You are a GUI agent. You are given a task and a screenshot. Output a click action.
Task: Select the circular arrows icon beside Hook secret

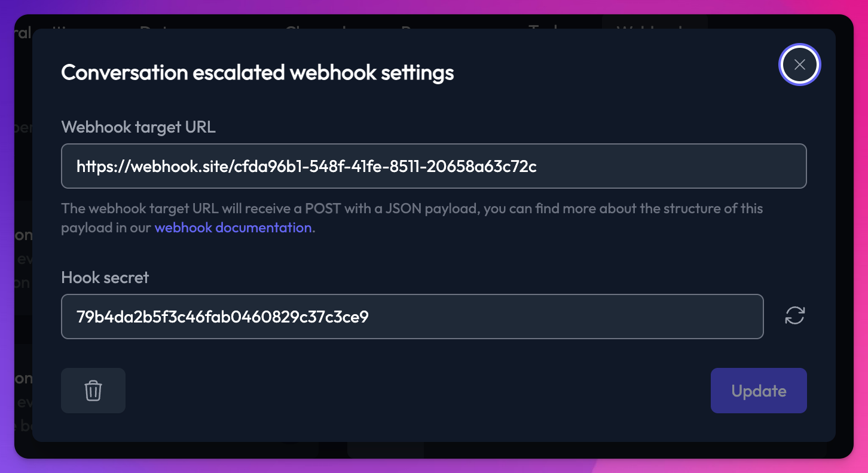(794, 317)
